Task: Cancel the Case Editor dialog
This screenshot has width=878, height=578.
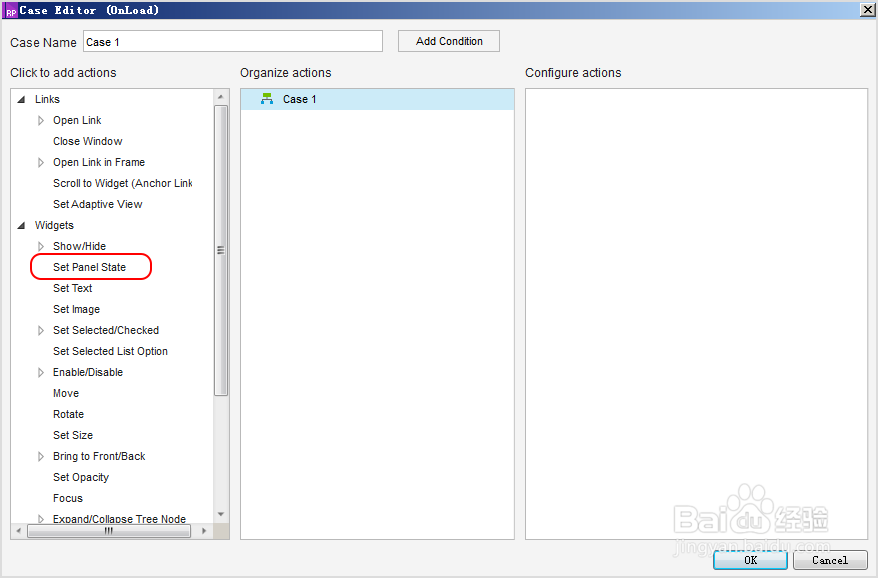Action: (830, 560)
